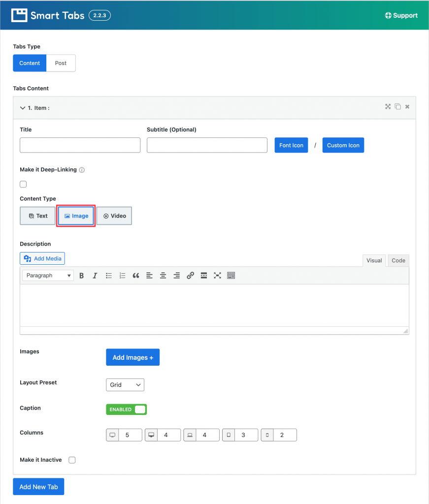429x504 pixels.
Task: Apply blockquote formatting icon
Action: click(136, 276)
